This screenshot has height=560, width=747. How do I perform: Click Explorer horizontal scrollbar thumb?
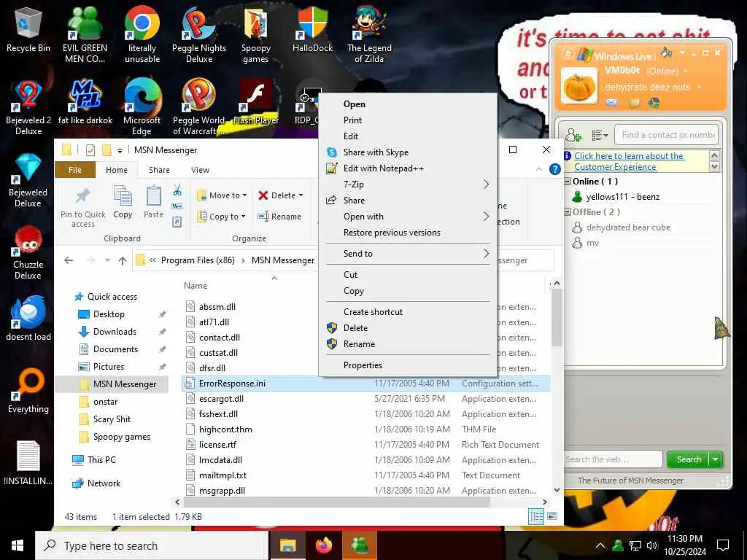click(336, 502)
